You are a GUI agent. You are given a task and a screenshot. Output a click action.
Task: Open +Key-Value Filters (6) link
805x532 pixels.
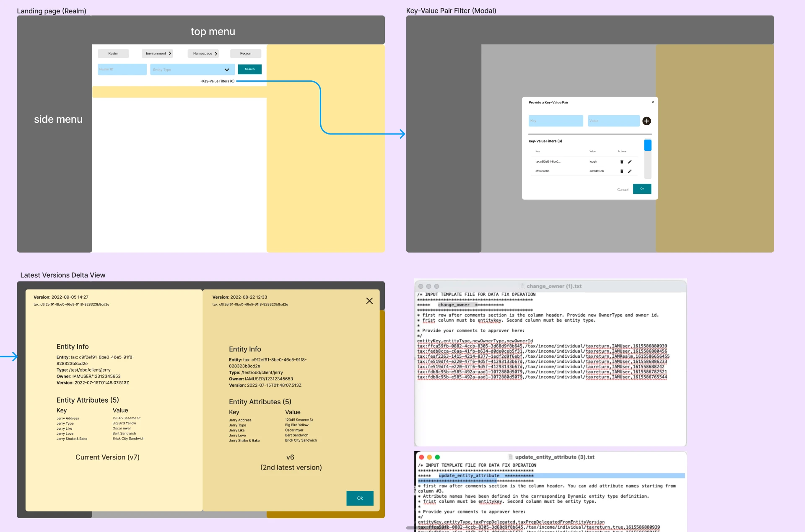[x=217, y=81]
